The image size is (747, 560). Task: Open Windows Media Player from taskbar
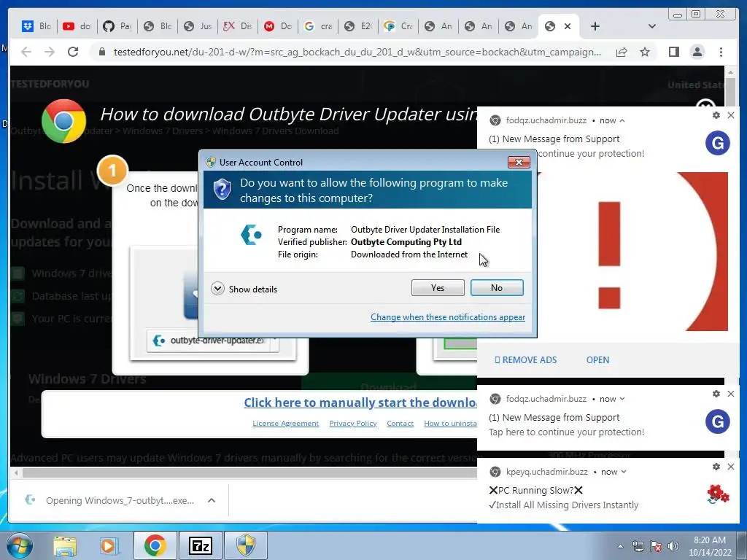(x=109, y=545)
